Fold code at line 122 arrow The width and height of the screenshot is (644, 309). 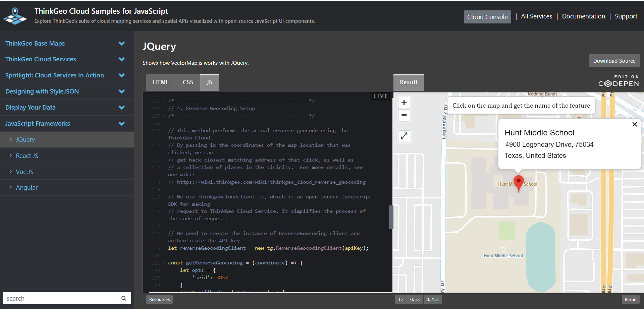coord(164,270)
